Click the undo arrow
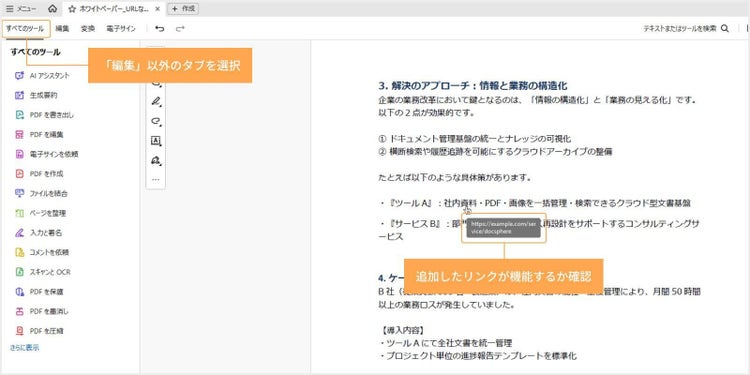Viewport: 750px width, 375px height. (x=160, y=29)
